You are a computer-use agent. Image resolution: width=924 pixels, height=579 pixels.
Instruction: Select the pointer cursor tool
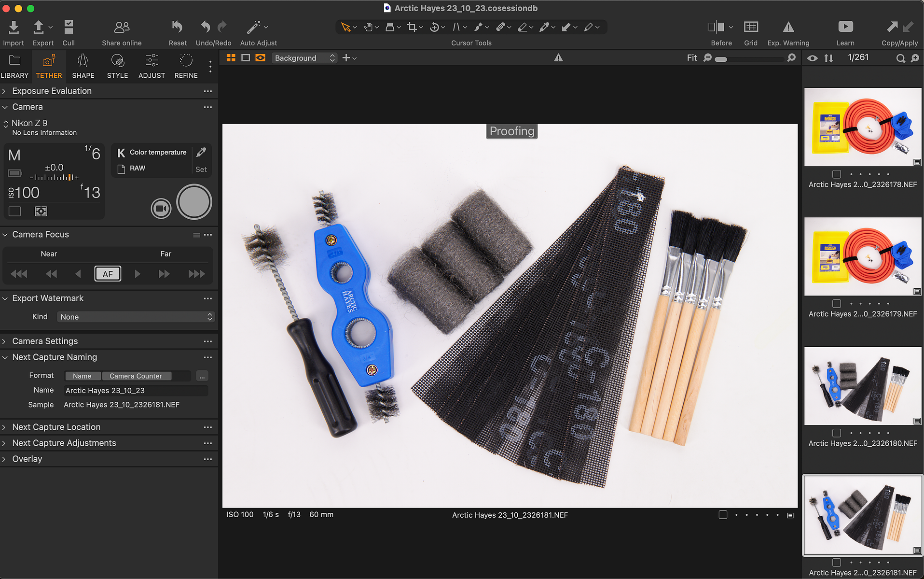pos(345,27)
